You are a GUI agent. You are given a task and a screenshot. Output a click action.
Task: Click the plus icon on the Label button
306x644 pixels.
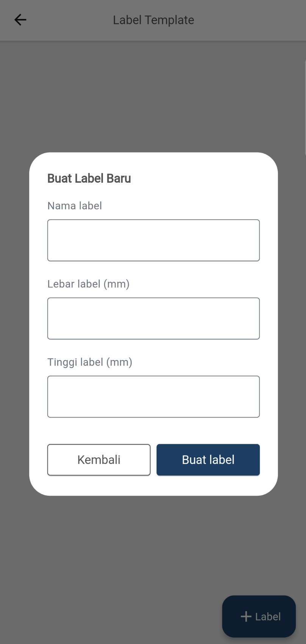[246, 616]
